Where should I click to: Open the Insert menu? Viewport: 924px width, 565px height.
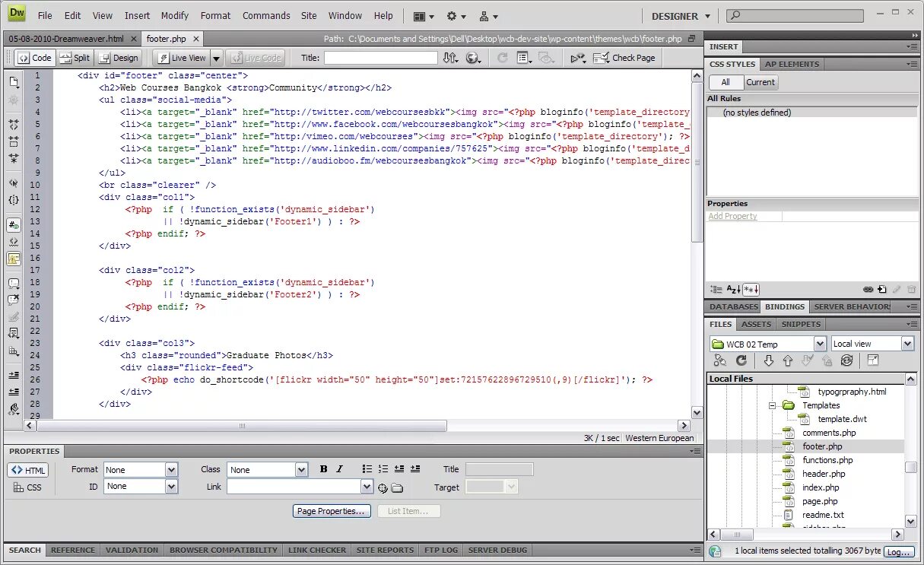click(138, 15)
